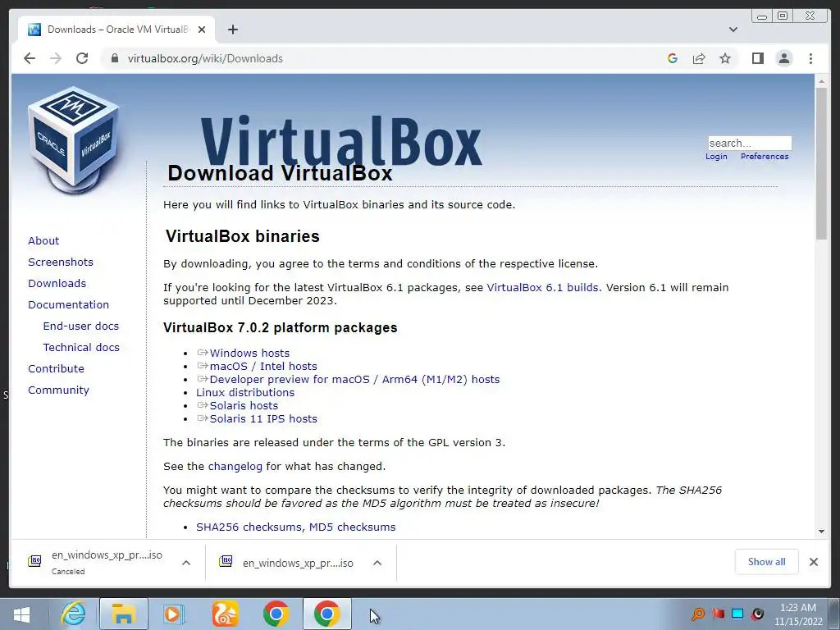Image resolution: width=840 pixels, height=630 pixels.
Task: Click the site search field
Action: click(750, 143)
